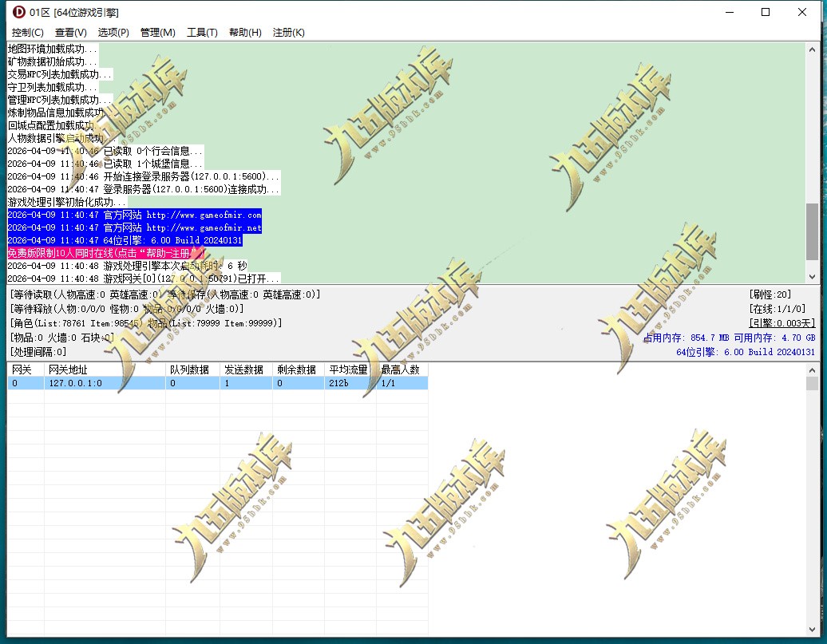
Task: Click log pane scrollbar down arrow
Action: click(x=813, y=276)
